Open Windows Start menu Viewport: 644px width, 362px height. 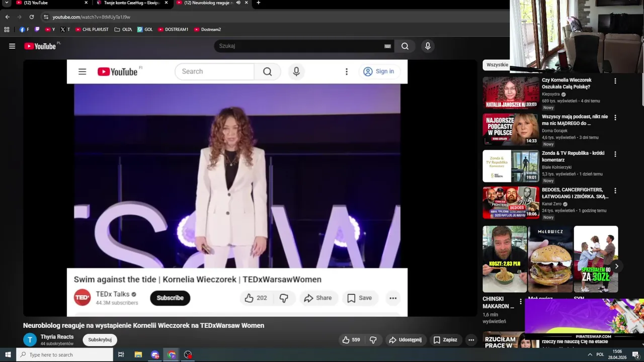[x=8, y=355]
